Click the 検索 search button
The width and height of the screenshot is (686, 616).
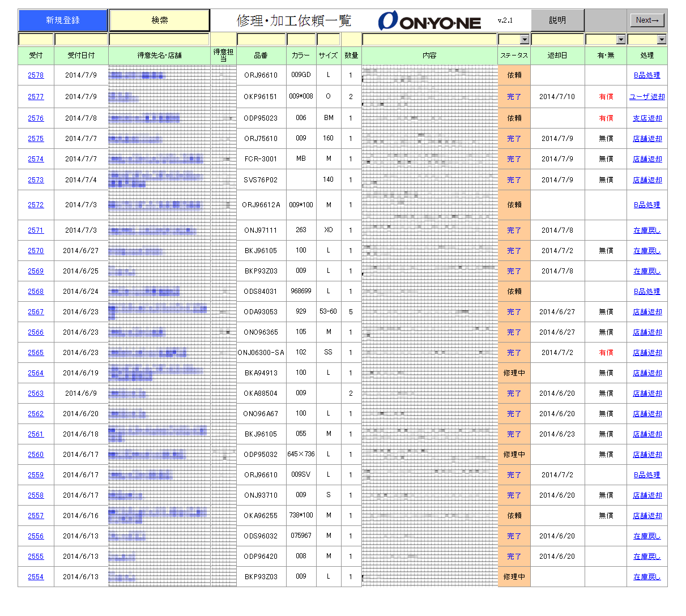click(159, 20)
